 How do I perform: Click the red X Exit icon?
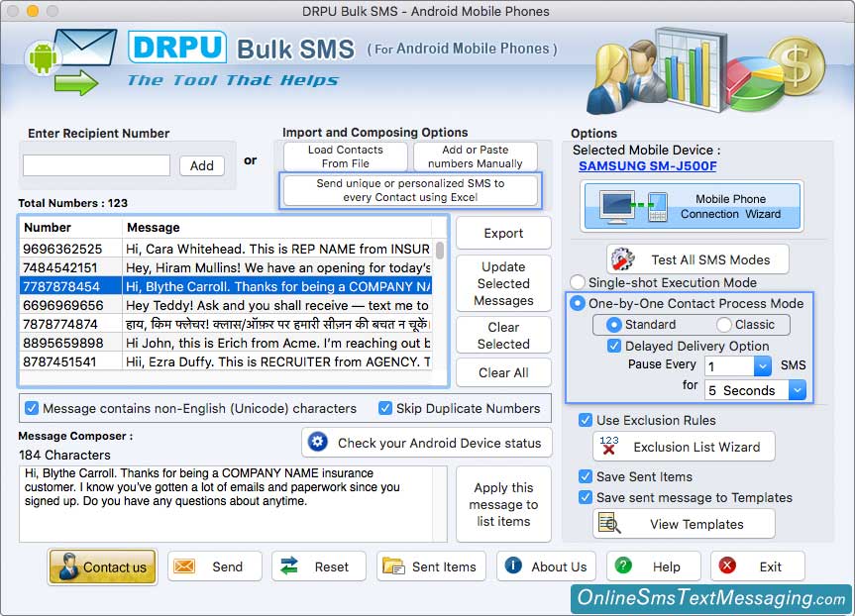point(727,565)
